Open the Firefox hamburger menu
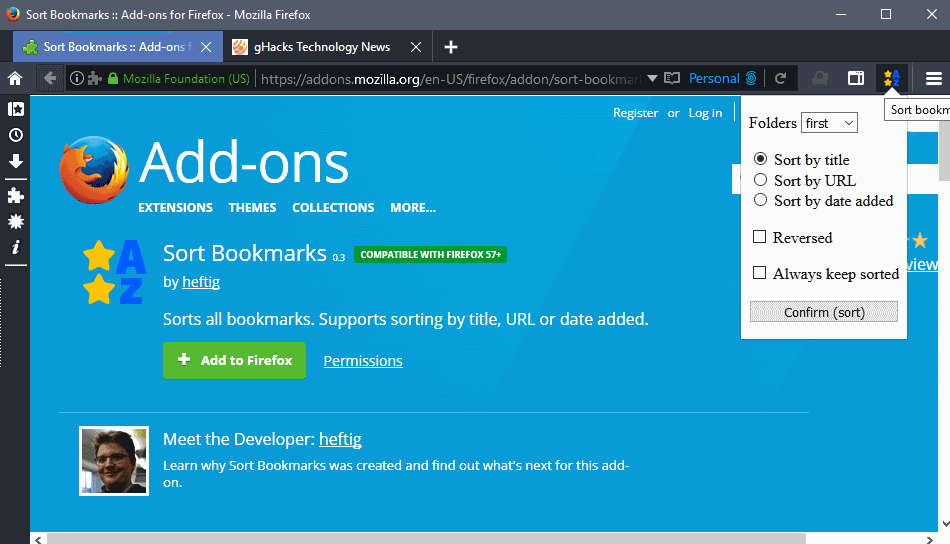950x544 pixels. (x=934, y=78)
